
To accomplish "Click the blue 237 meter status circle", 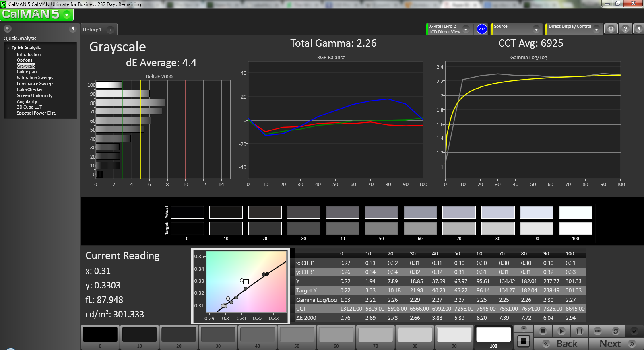I will (x=482, y=29).
